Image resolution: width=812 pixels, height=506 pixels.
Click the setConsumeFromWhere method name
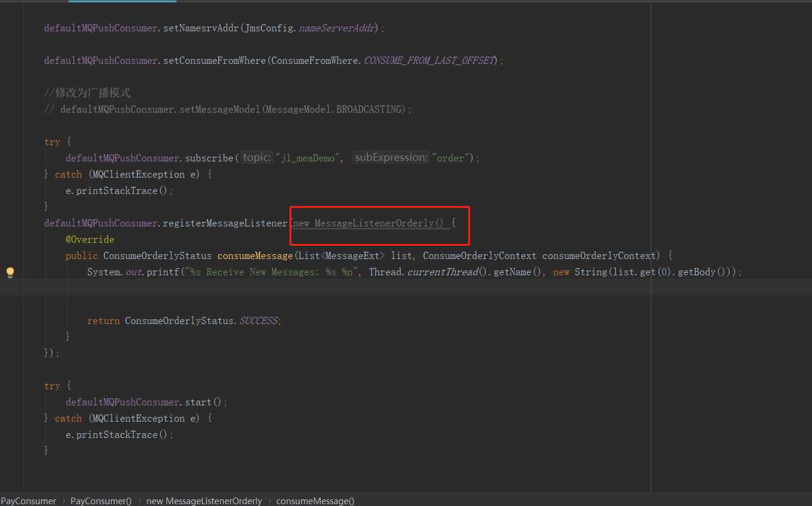[x=214, y=61]
